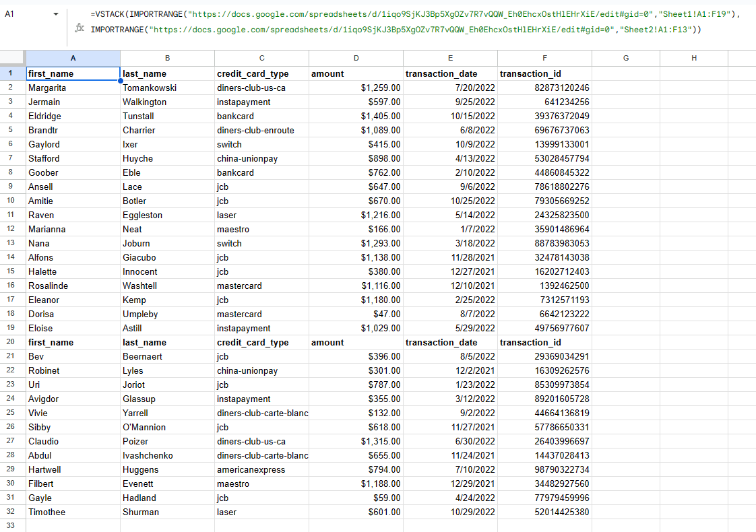Click transaction_id header in row 1
Image resolution: width=756 pixels, height=532 pixels.
pos(545,73)
